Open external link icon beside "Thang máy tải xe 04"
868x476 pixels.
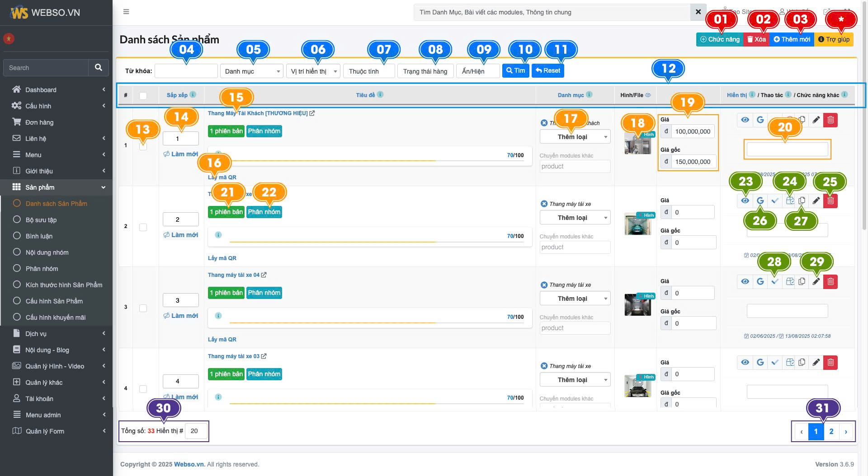point(264,275)
